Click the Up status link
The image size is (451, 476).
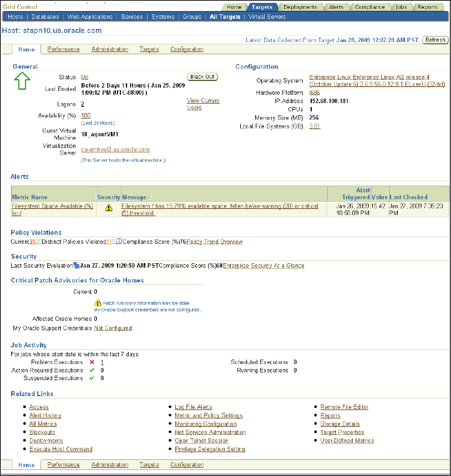(84, 77)
